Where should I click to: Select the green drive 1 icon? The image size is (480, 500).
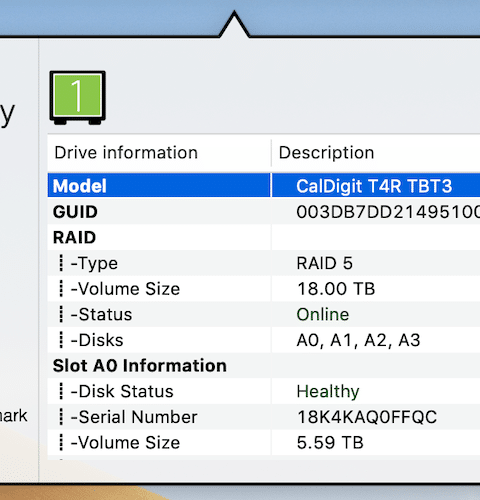(x=78, y=98)
